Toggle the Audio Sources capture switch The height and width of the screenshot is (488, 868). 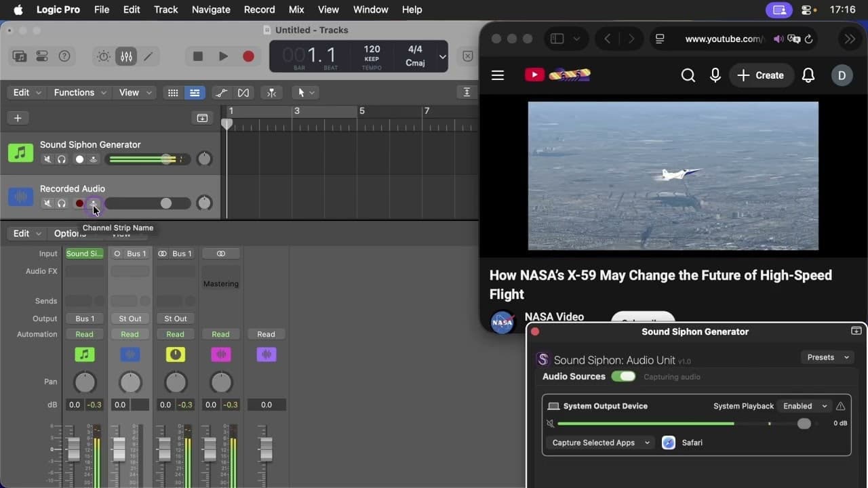623,376
